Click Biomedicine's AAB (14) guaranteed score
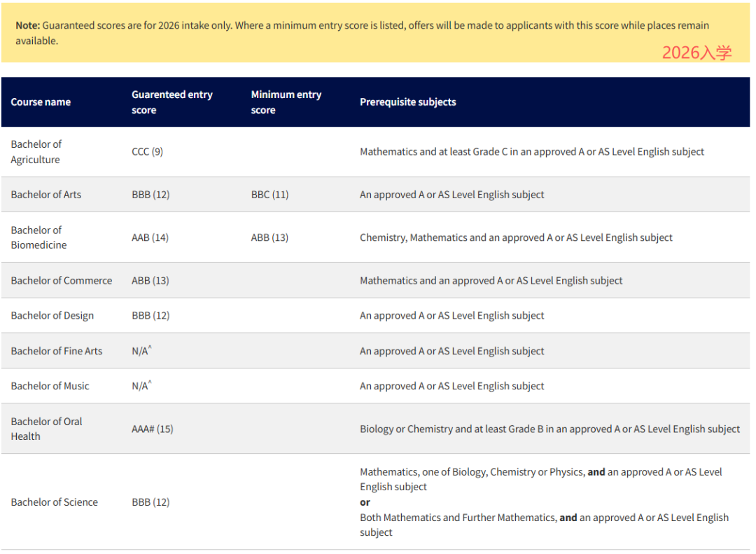Viewport: 756px width, 554px height. click(150, 238)
